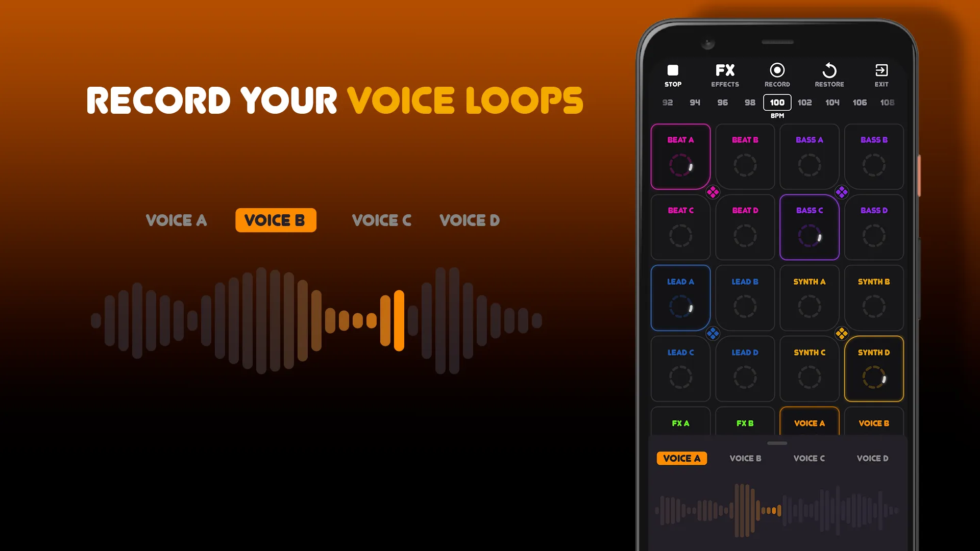Expand Lead section crossfade controls
Viewport: 980px width, 551px height.
pos(713,333)
